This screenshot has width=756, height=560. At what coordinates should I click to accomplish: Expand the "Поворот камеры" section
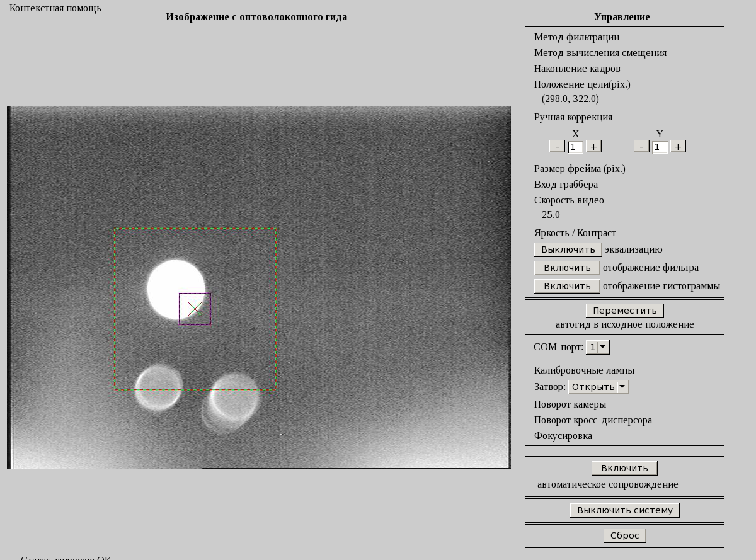[x=569, y=404]
